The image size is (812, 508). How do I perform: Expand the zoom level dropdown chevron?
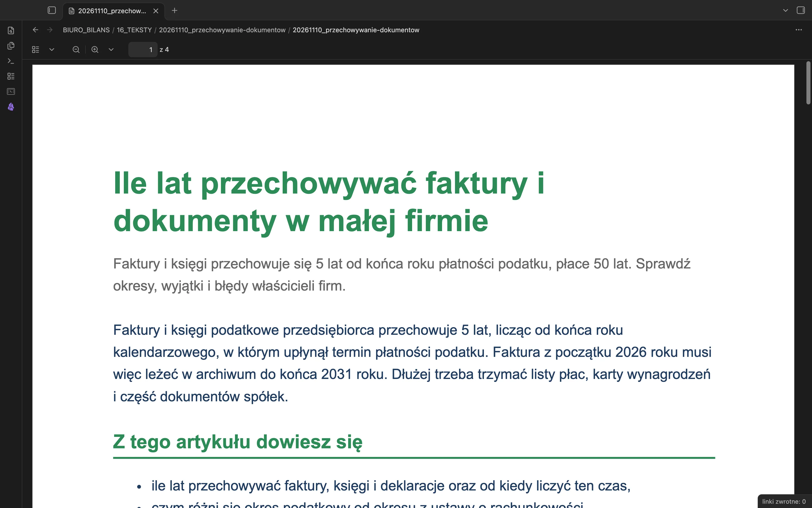click(x=111, y=50)
